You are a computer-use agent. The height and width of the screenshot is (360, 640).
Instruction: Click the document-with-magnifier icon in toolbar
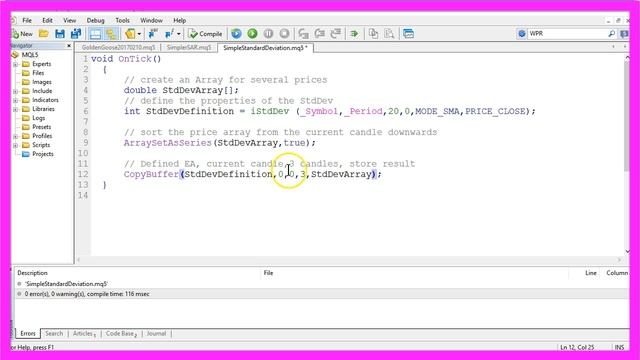click(389, 34)
